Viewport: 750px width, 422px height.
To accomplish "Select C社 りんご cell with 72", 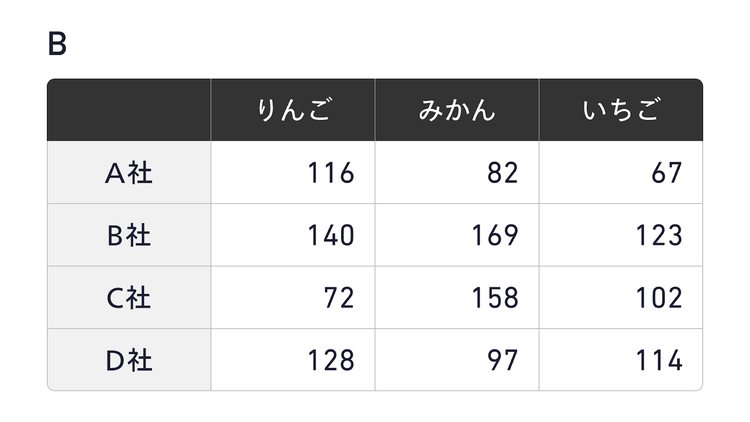I will 293,298.
